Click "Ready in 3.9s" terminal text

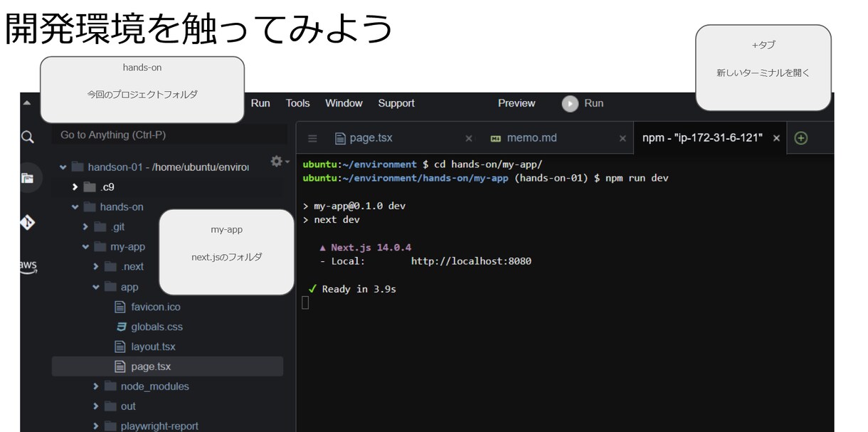point(359,289)
